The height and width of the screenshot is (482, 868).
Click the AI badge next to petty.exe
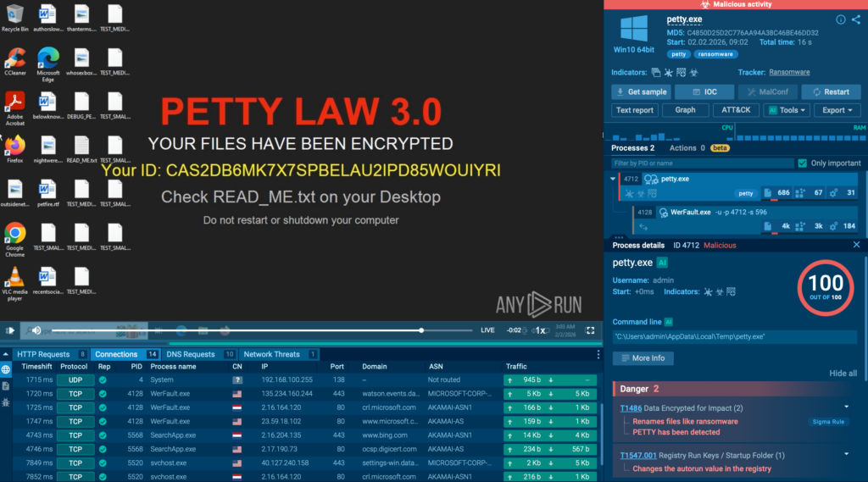click(x=662, y=263)
